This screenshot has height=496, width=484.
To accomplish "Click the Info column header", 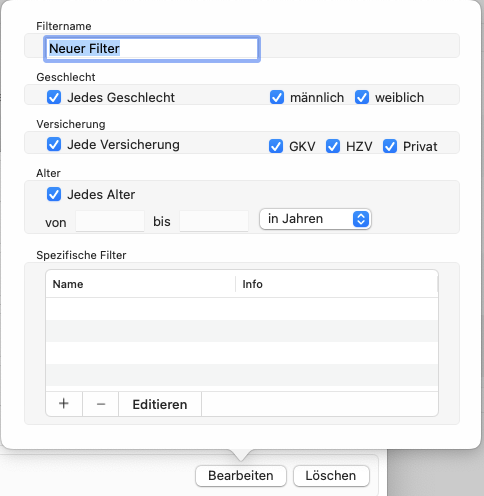I will click(337, 284).
